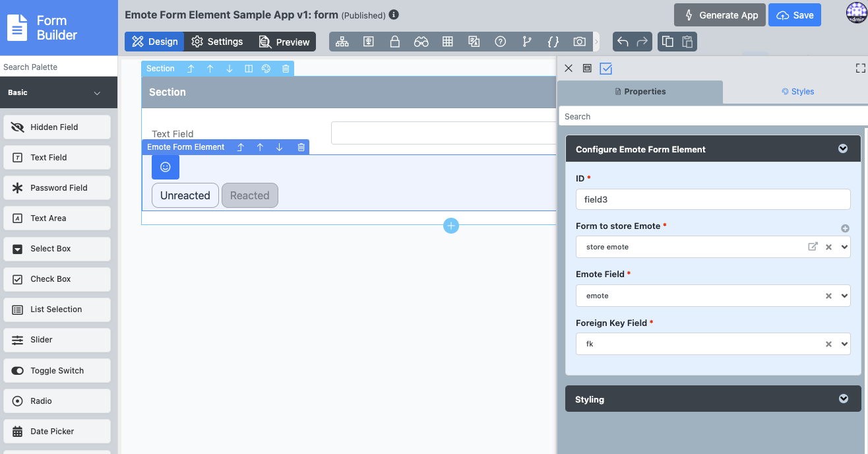
Task: Click the padlock icon in the toolbar
Action: [x=394, y=42]
